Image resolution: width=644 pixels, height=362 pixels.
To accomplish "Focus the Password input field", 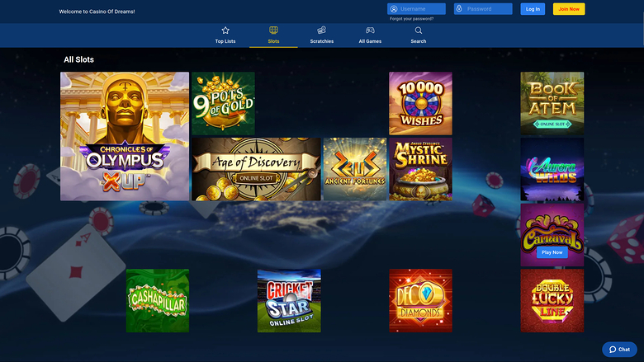I will 483,8.
